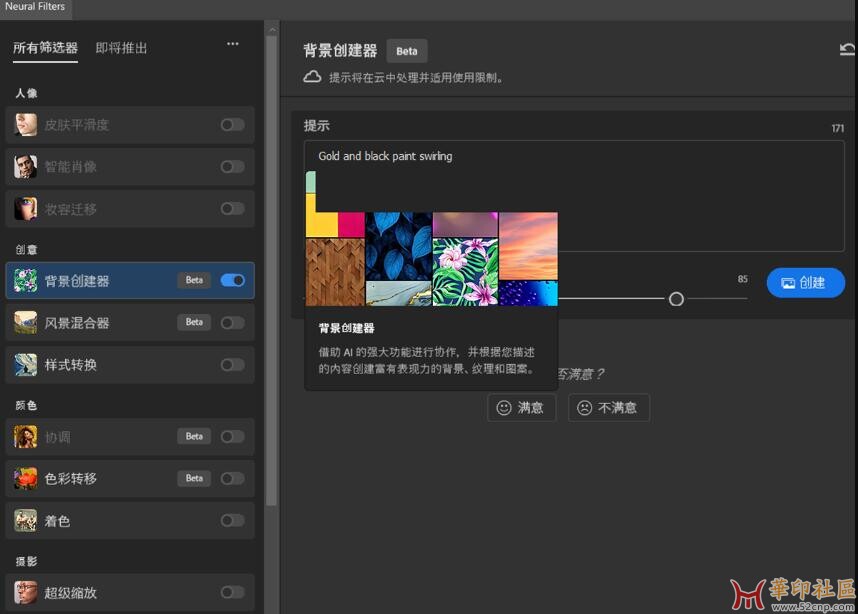Click the Backdrop Creator (背景创建器) filter icon

pyautogui.click(x=25, y=281)
